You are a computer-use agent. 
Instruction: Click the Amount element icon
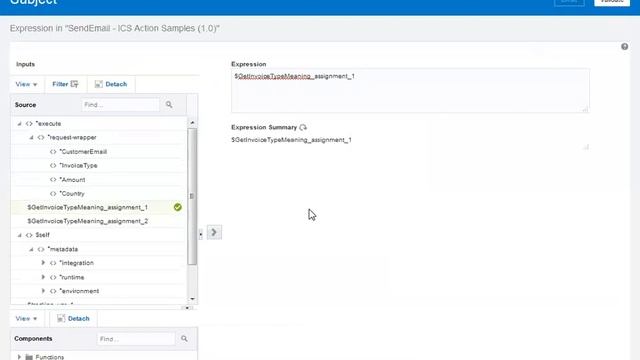[53, 180]
